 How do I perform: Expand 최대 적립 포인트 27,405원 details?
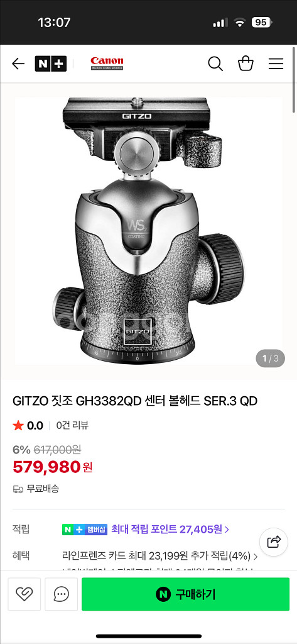tap(170, 529)
